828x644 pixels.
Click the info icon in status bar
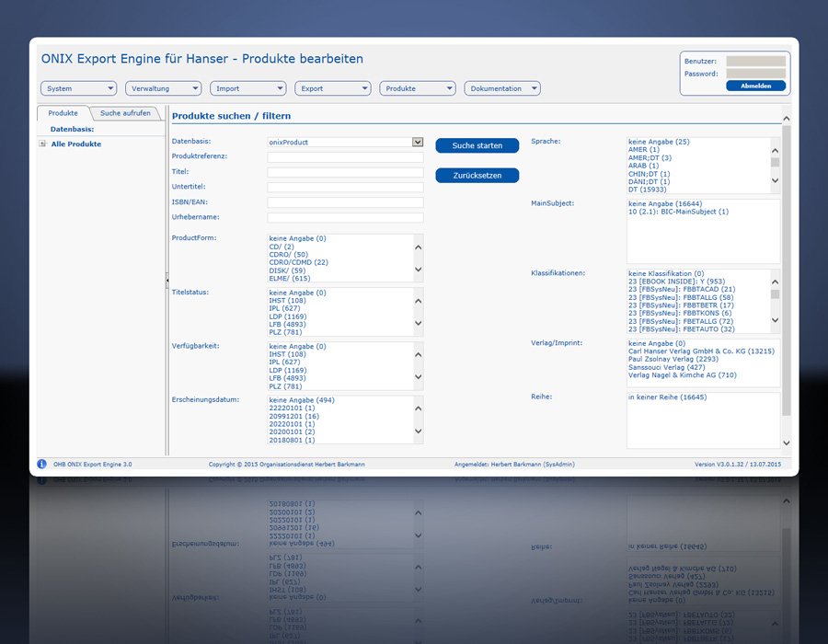coord(41,464)
